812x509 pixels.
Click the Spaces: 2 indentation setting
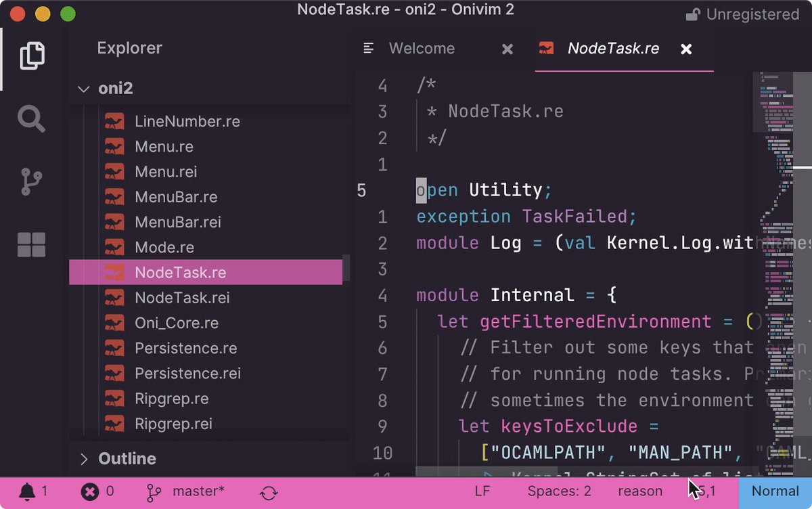pos(560,491)
